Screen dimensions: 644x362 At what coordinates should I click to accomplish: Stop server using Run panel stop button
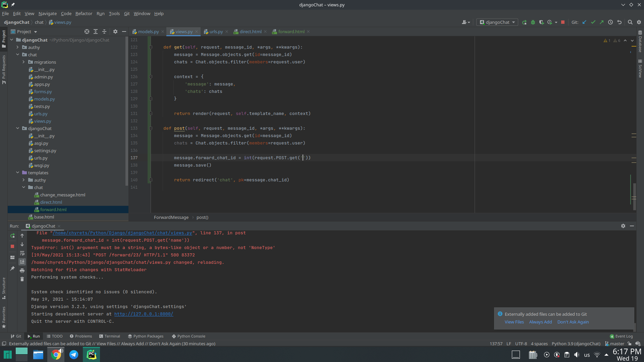(x=12, y=246)
